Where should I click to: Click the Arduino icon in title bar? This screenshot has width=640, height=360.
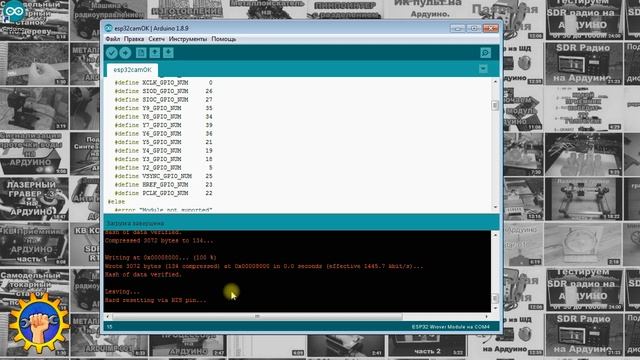point(108,28)
